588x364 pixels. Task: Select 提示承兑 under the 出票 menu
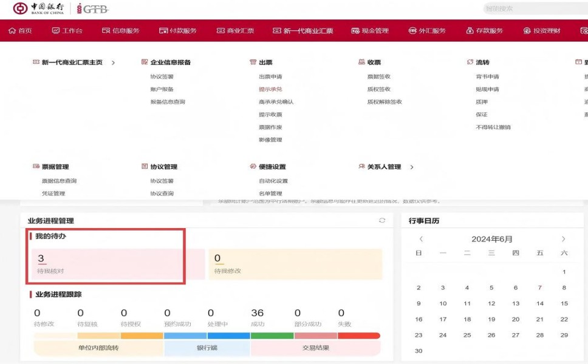270,89
